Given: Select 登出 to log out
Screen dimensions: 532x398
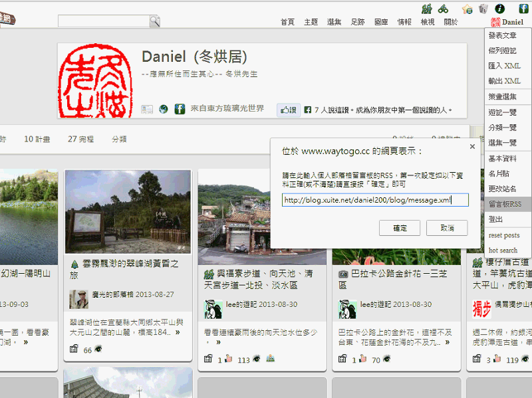Looking at the screenshot, I should click(496, 219).
